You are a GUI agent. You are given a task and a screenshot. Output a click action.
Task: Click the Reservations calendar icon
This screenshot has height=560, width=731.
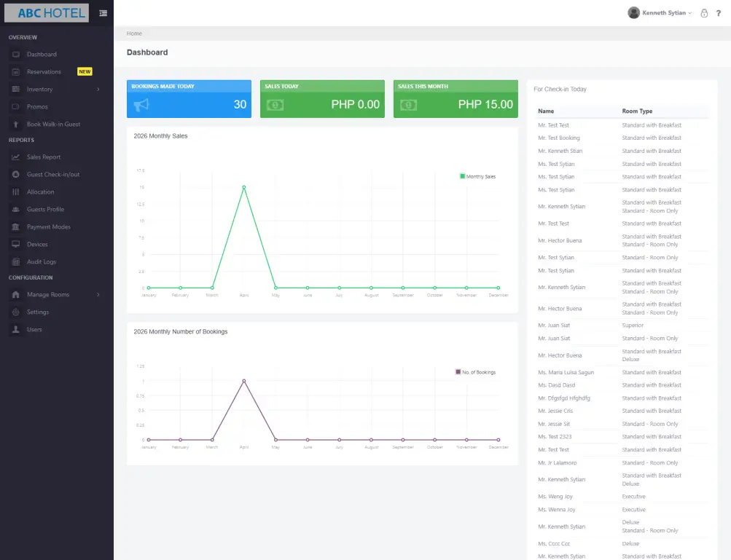tap(16, 72)
